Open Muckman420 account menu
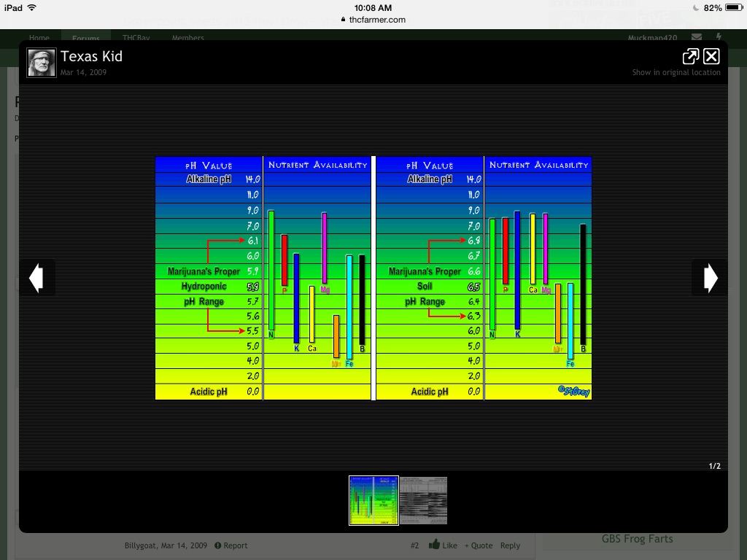 652,38
